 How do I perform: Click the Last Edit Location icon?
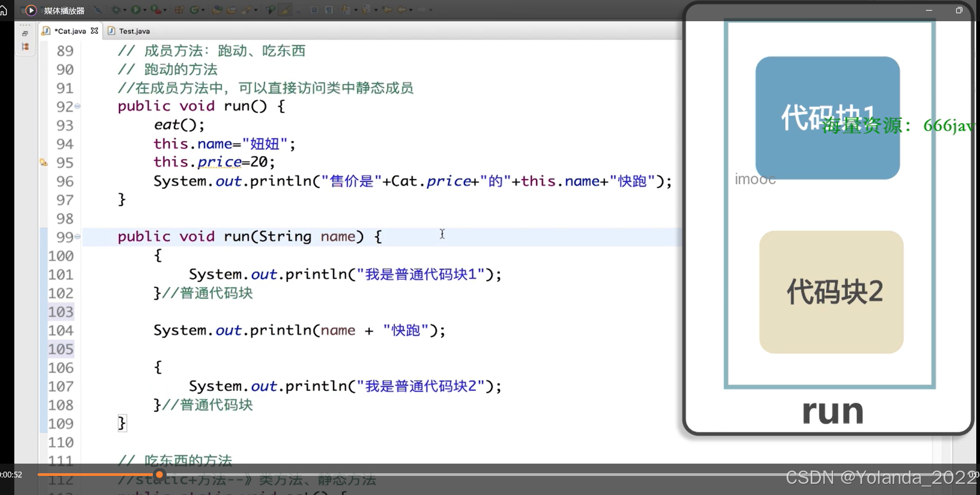click(387, 10)
